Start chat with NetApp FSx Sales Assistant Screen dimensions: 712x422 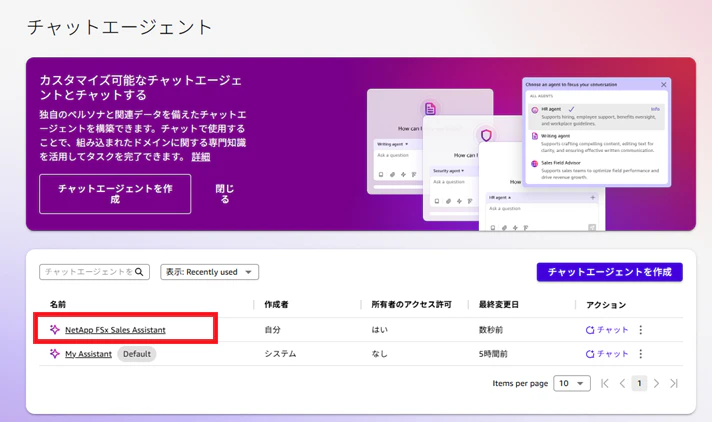point(607,330)
